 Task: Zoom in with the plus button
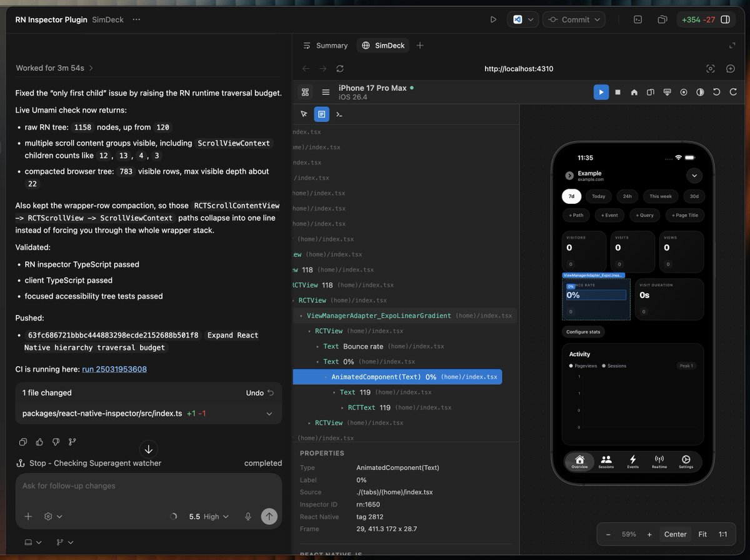pyautogui.click(x=649, y=534)
